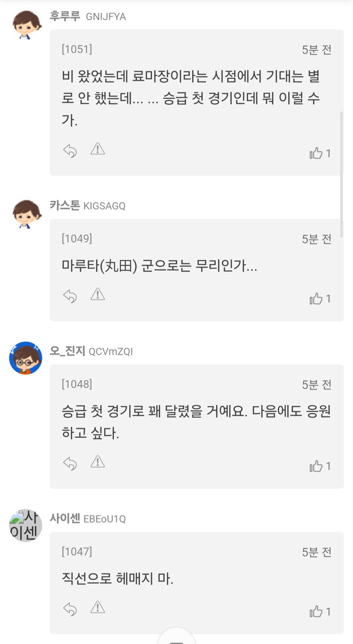Open username 후루루 profile link
353x644 pixels.
(x=65, y=16)
